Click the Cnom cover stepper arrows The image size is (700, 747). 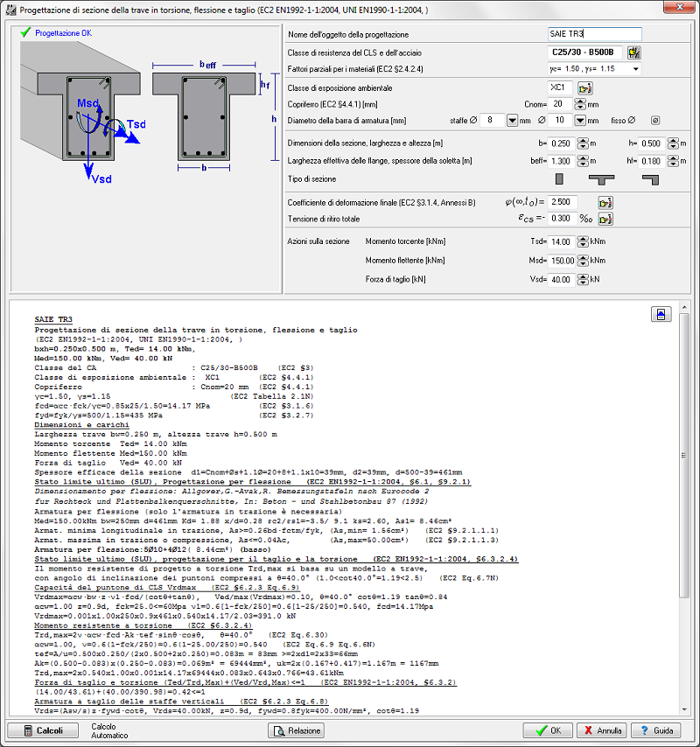click(x=580, y=104)
